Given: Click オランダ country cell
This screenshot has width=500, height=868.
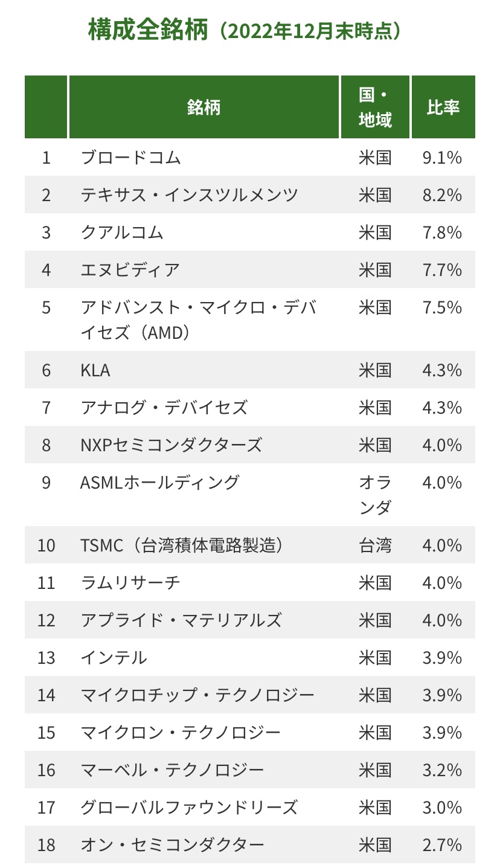Looking at the screenshot, I should tap(375, 495).
